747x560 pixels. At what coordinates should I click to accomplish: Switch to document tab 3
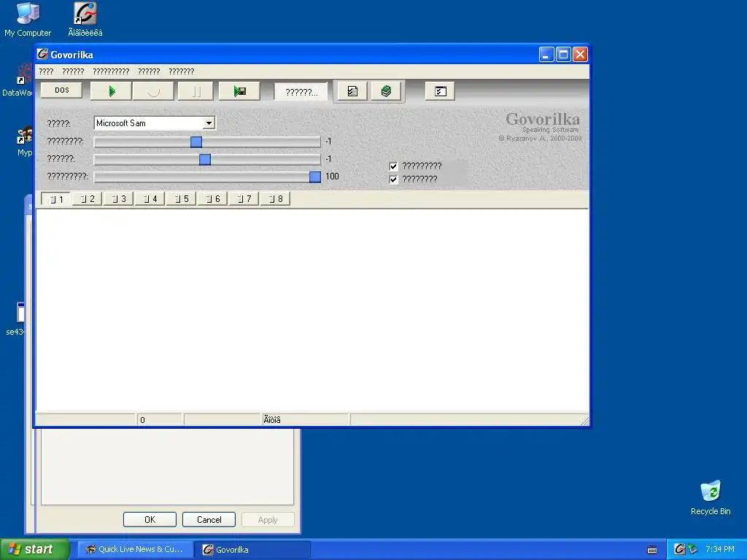click(119, 199)
